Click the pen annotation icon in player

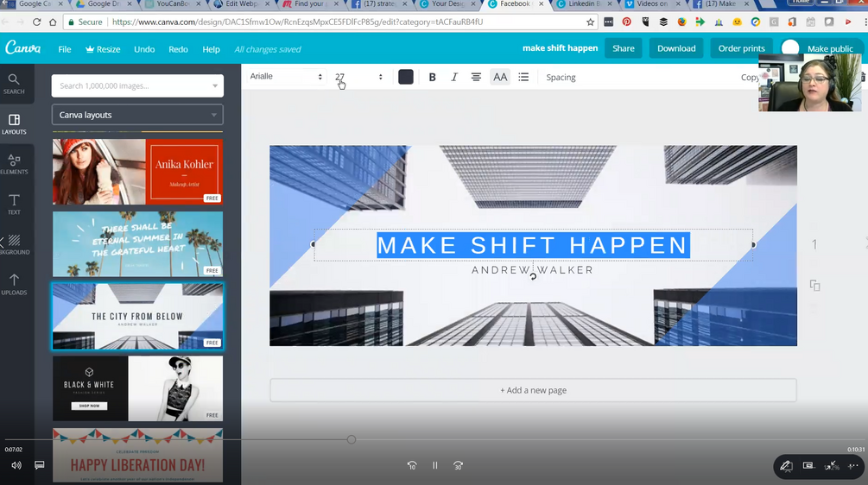click(786, 466)
